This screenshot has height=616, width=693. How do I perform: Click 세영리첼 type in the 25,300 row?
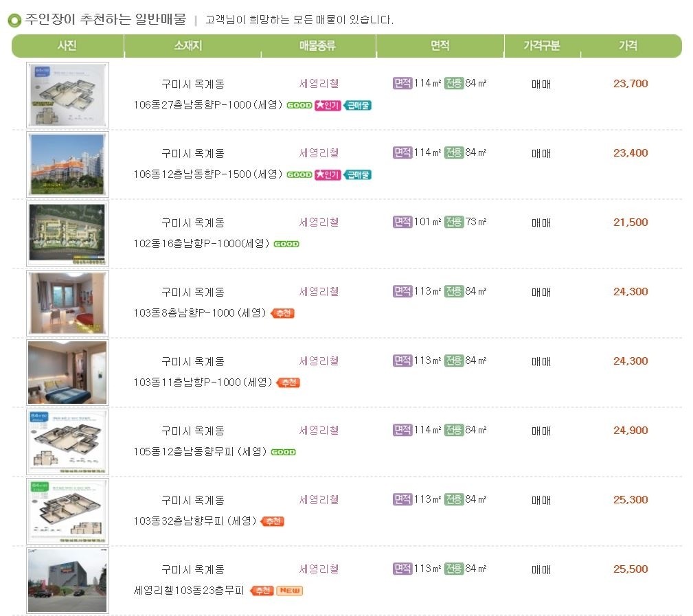pyautogui.click(x=319, y=500)
